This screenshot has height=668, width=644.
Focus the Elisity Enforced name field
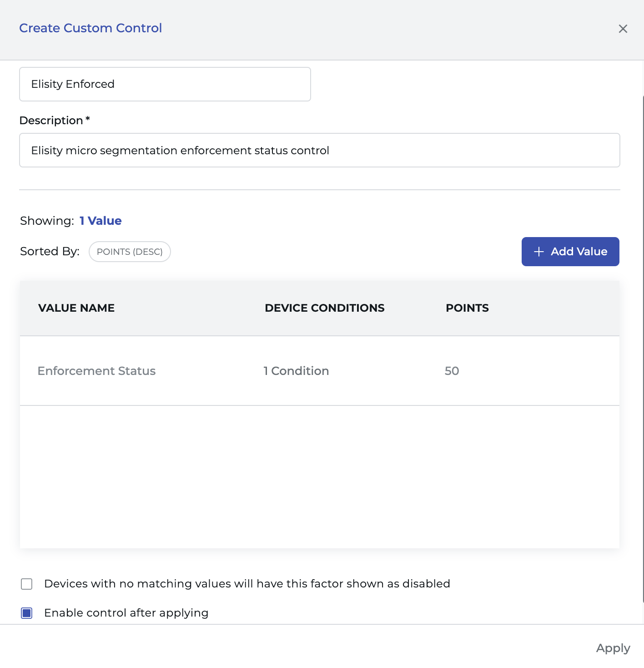(x=165, y=84)
